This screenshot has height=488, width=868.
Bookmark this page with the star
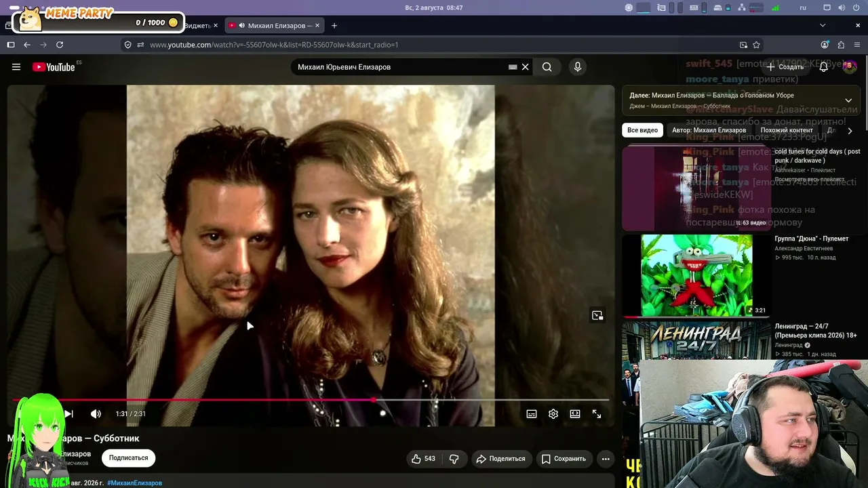point(756,45)
